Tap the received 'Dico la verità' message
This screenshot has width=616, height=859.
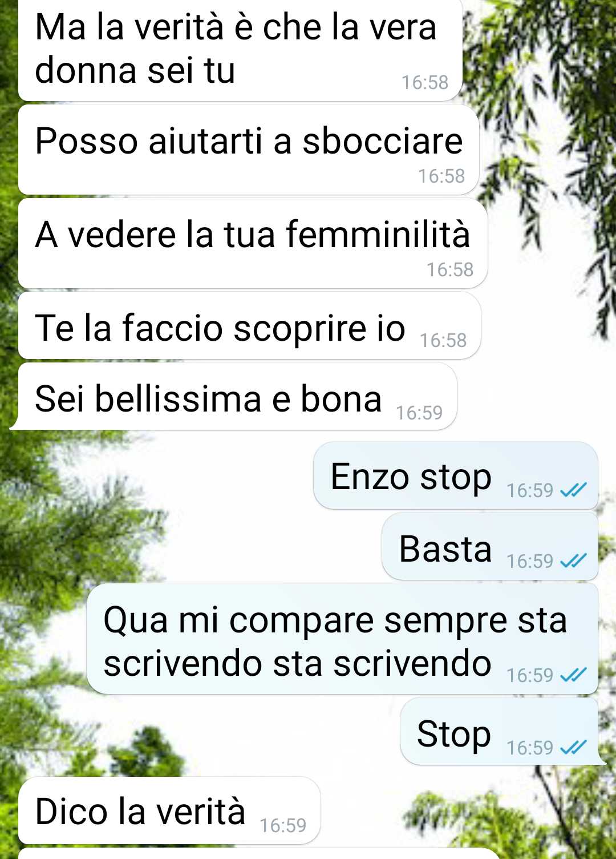169,810
